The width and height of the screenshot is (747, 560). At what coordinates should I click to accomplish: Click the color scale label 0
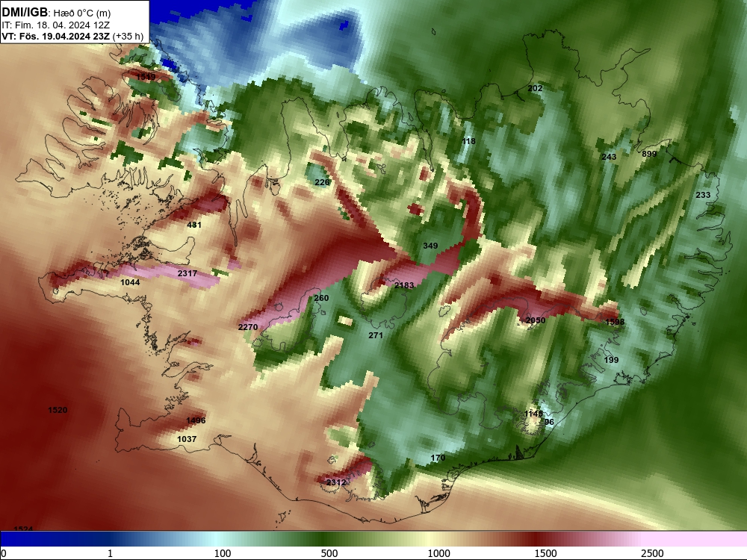pos(4,553)
